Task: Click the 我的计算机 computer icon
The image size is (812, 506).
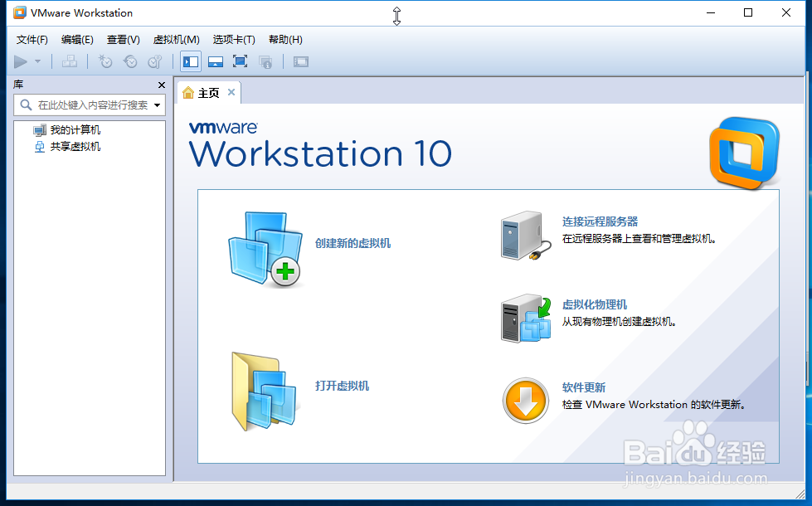Action: 39,130
